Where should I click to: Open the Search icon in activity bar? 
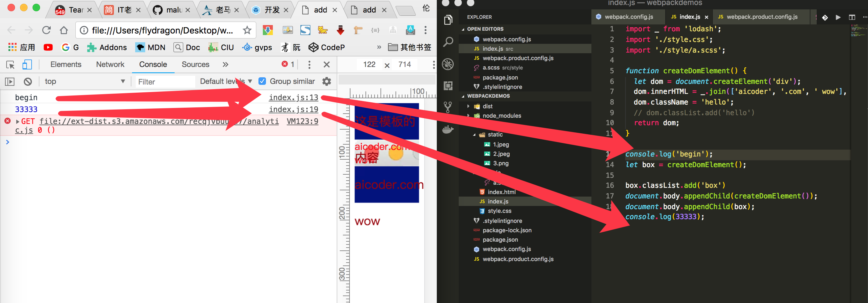point(448,42)
